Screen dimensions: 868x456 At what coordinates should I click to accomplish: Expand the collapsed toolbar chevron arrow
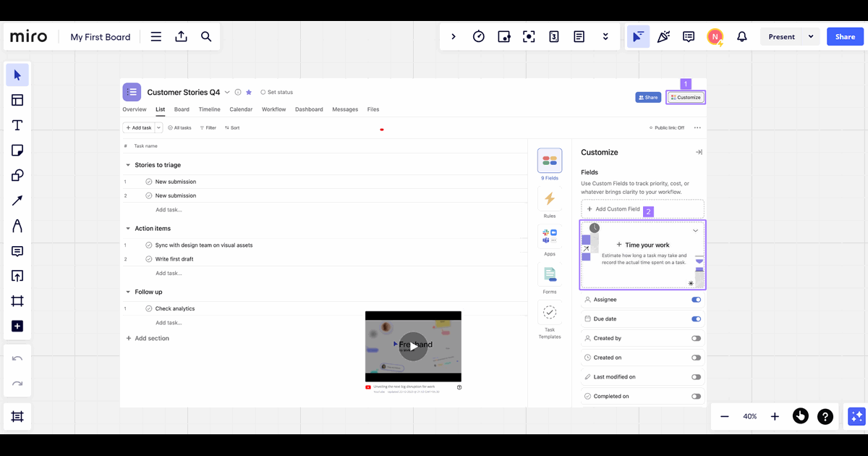(454, 37)
